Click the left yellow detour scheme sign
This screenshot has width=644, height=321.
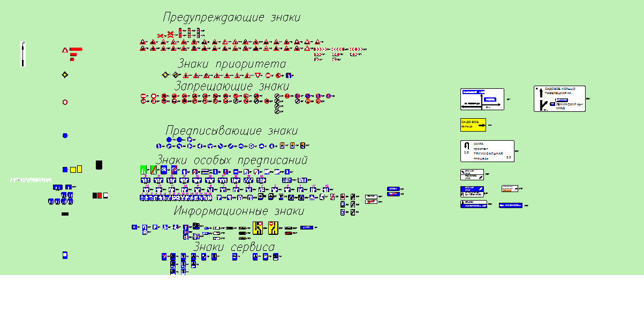coord(258,228)
